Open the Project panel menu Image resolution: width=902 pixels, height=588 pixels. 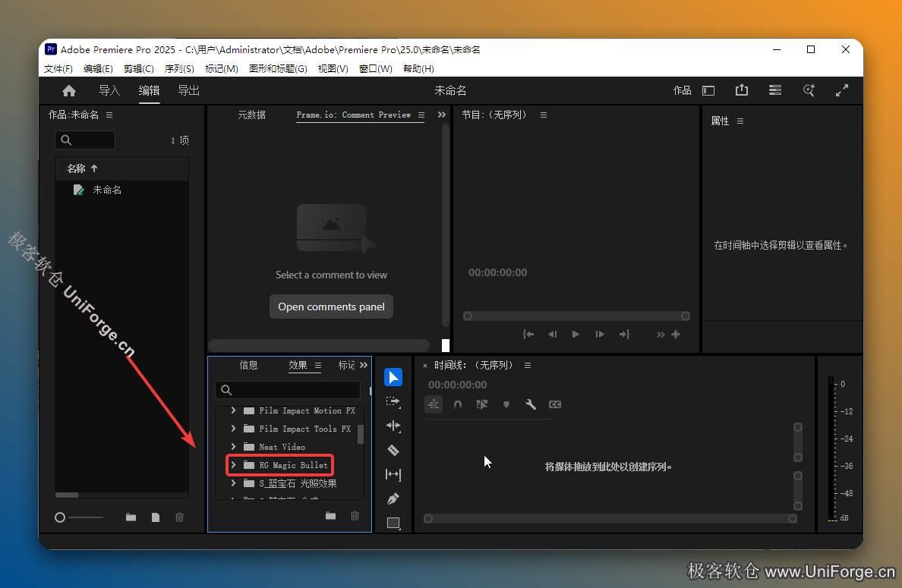109,115
